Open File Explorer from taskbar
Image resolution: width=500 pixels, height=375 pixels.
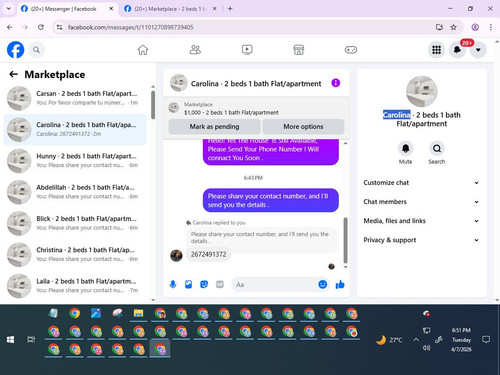pyautogui.click(x=139, y=313)
